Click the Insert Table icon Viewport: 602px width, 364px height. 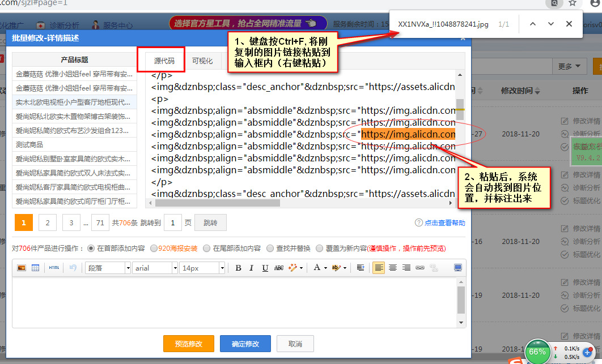point(36,268)
